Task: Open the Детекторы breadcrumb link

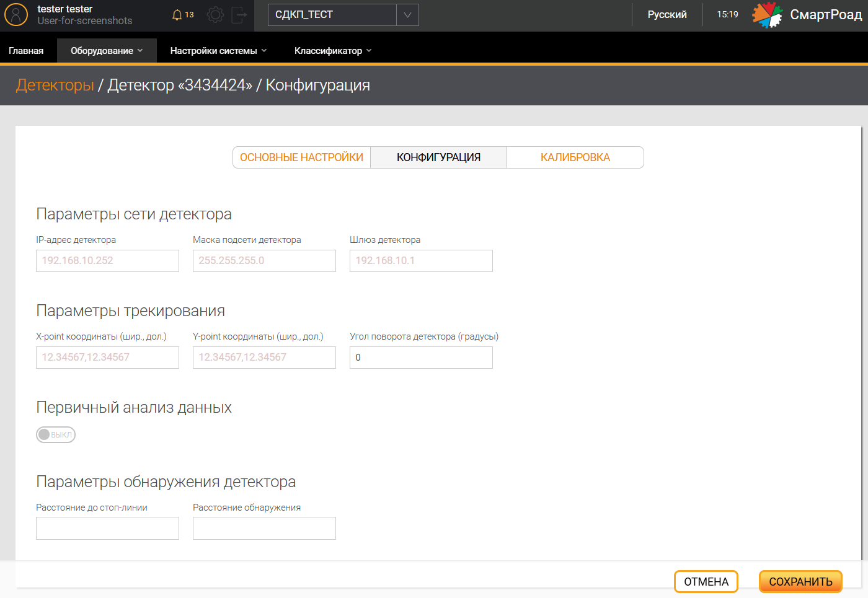Action: (x=55, y=85)
